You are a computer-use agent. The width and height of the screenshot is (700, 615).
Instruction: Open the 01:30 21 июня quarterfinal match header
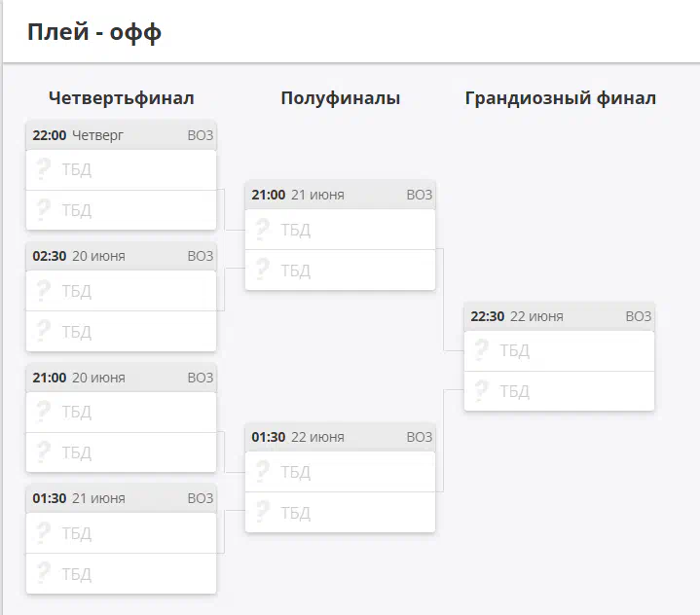pos(122,498)
